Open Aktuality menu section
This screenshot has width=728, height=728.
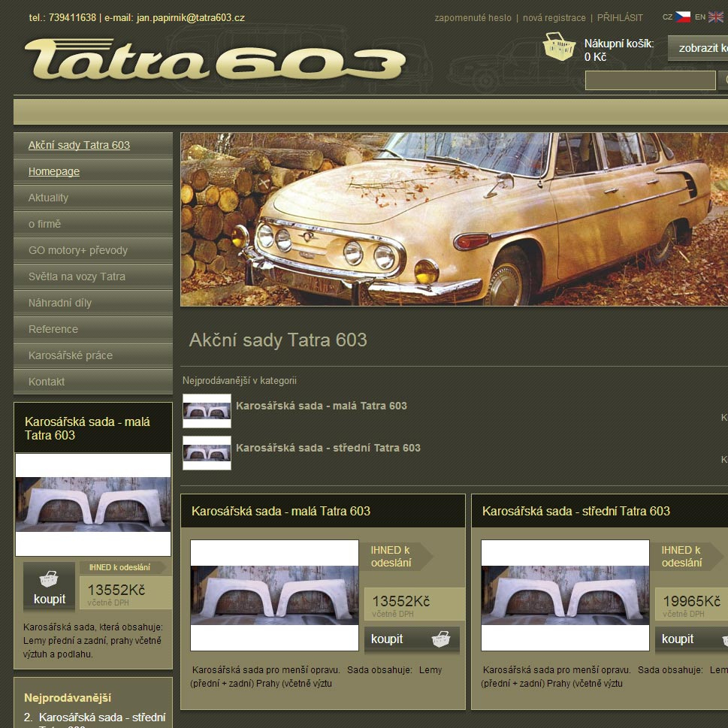(48, 198)
